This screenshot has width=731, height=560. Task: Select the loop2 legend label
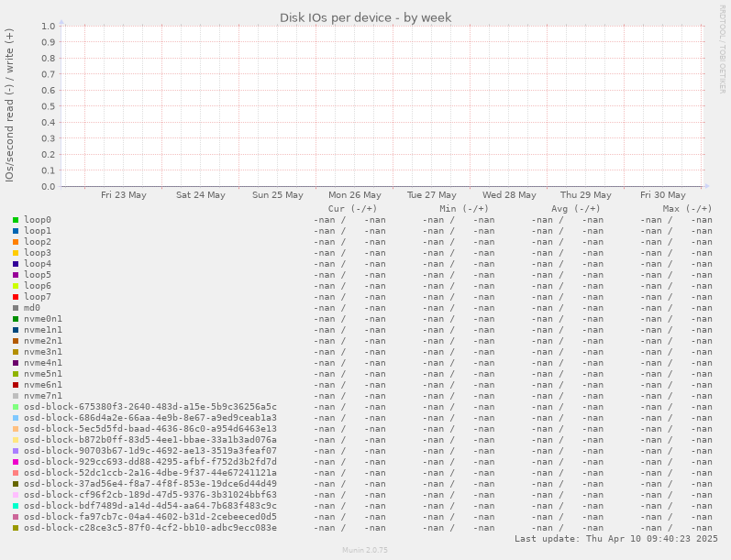[38, 242]
